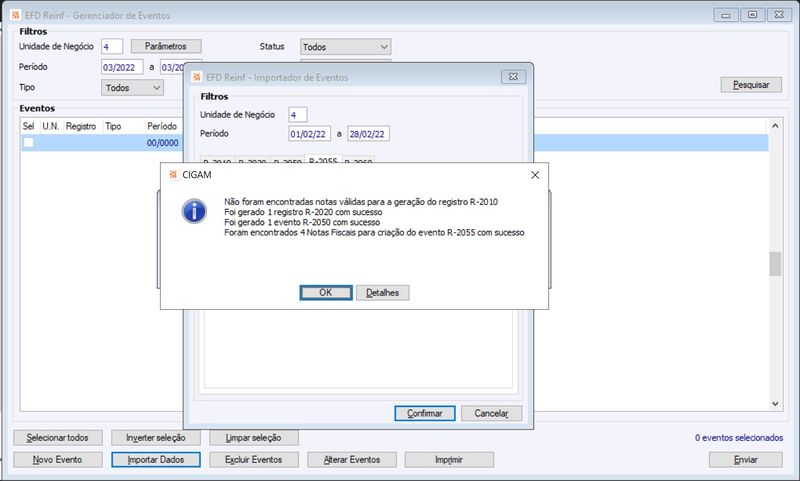Screen dimensions: 800x481
Task: Edit the start date 01/02/22 in Importador
Action: click(x=309, y=134)
